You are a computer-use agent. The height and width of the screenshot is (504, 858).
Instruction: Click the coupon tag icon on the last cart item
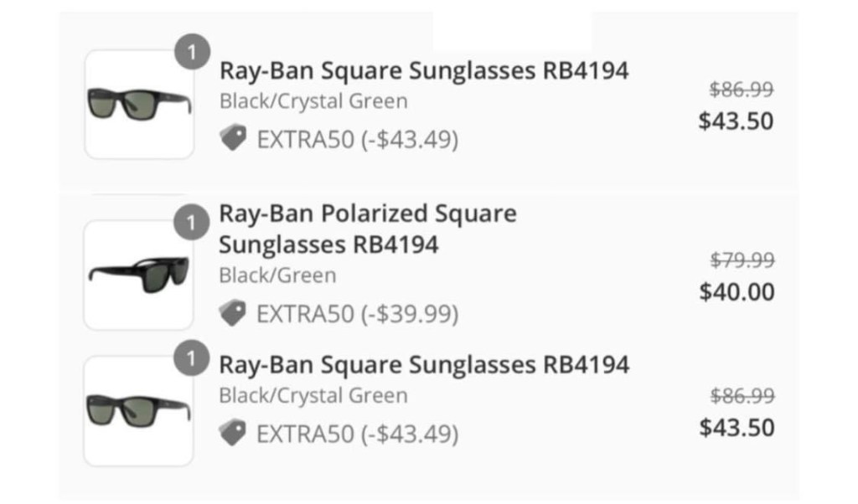[x=233, y=433]
